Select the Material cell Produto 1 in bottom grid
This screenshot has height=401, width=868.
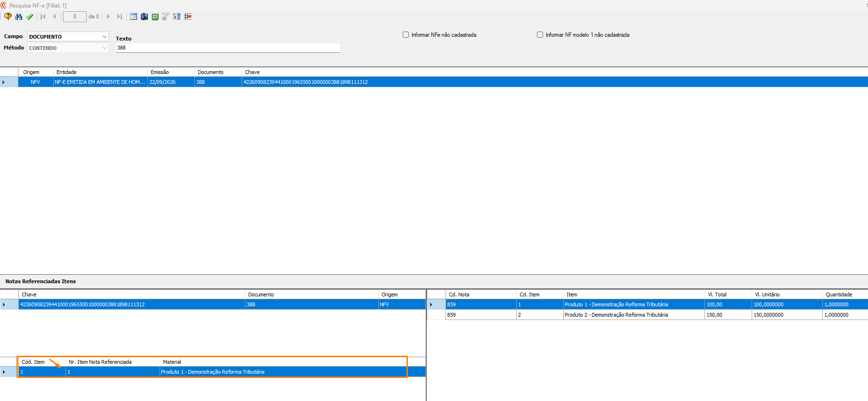click(292, 372)
